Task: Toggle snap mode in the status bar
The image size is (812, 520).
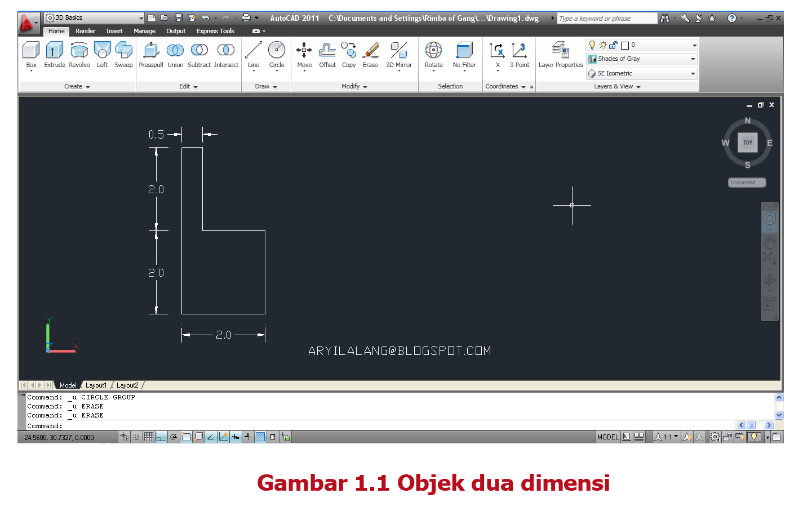Action: (136, 437)
